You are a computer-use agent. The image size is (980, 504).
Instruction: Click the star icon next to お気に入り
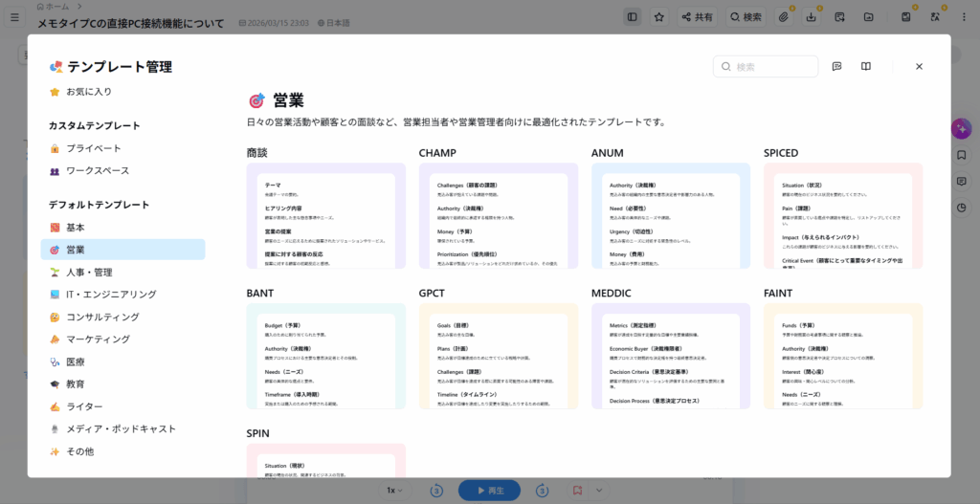(55, 93)
